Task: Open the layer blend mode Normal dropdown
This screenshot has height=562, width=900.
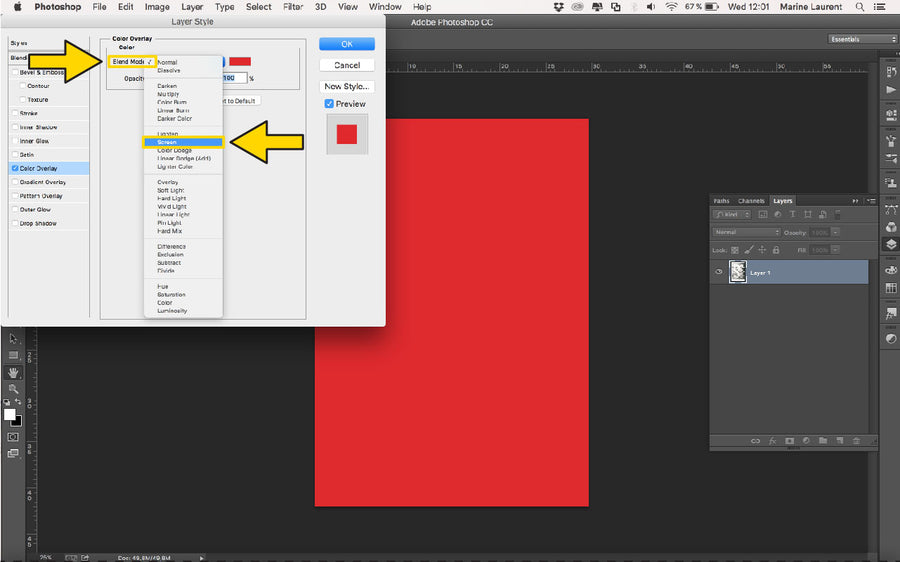Action: coord(746,232)
